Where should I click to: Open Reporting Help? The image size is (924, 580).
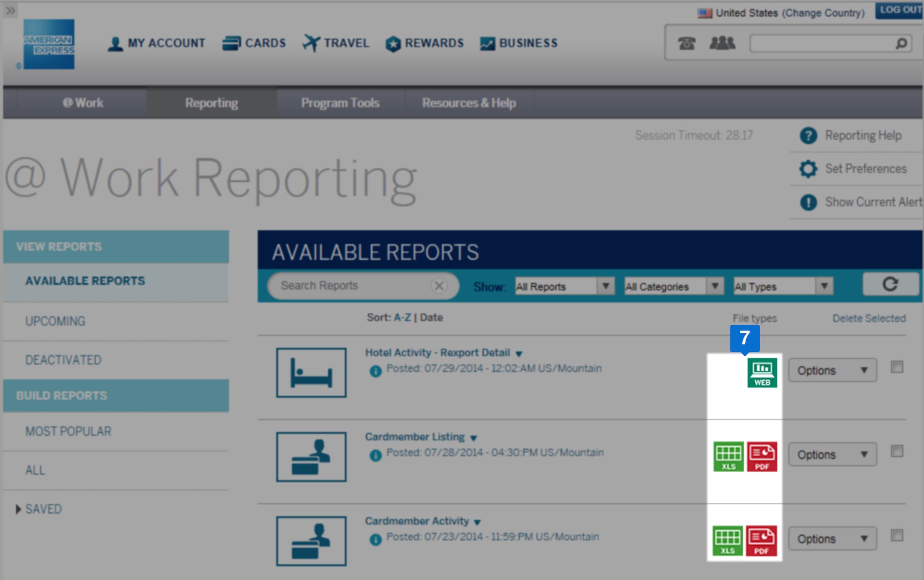coord(862,135)
